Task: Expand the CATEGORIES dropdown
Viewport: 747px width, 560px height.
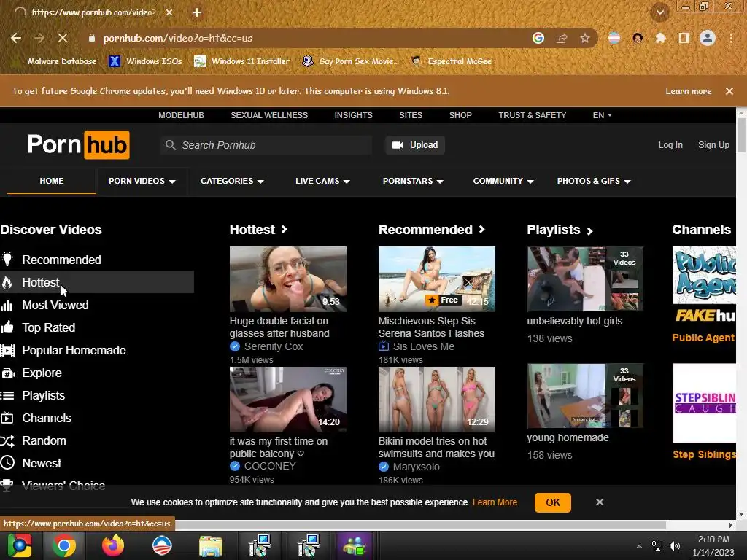Action: pos(232,181)
